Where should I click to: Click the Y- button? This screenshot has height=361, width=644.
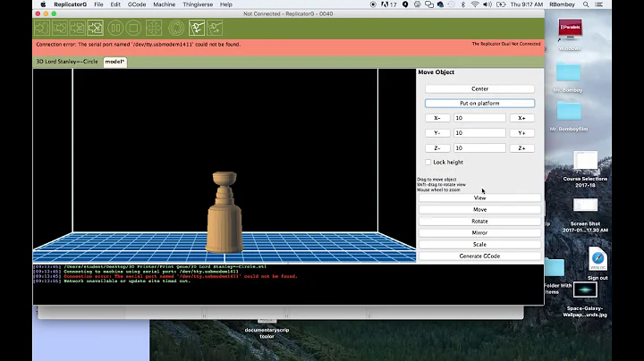[x=437, y=133]
